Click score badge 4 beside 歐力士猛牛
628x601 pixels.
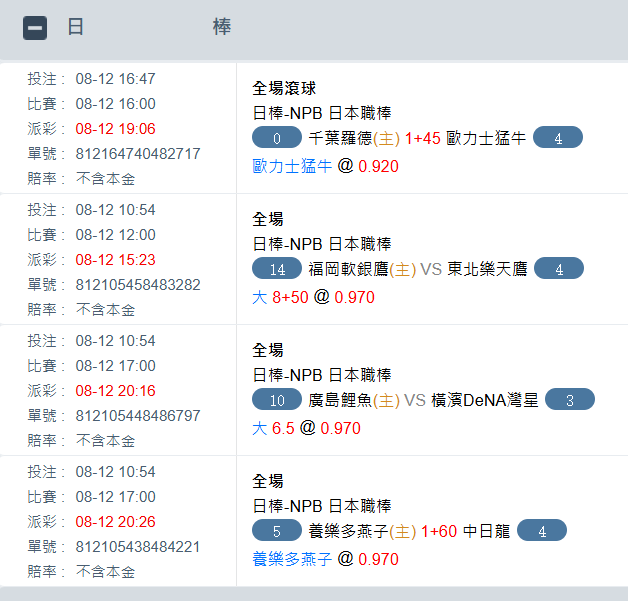[558, 138]
